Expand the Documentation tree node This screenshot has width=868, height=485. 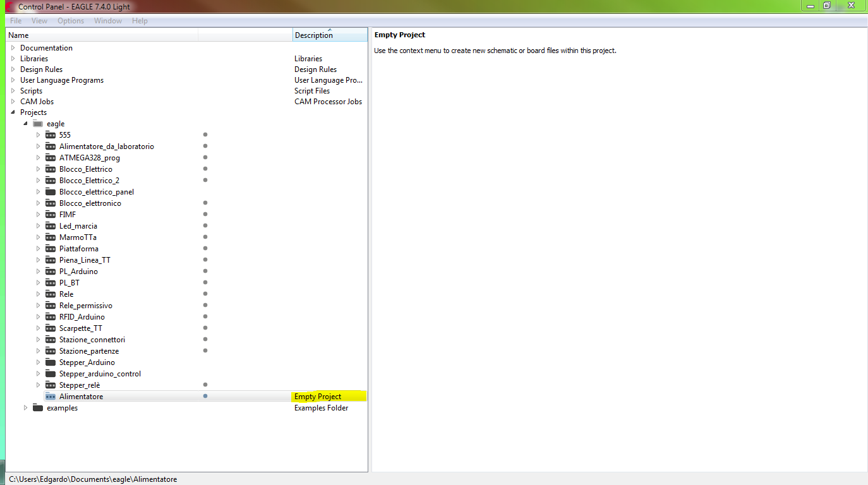click(13, 48)
